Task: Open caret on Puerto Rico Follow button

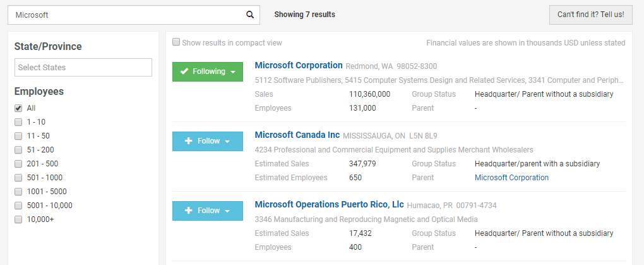Action: click(x=227, y=211)
